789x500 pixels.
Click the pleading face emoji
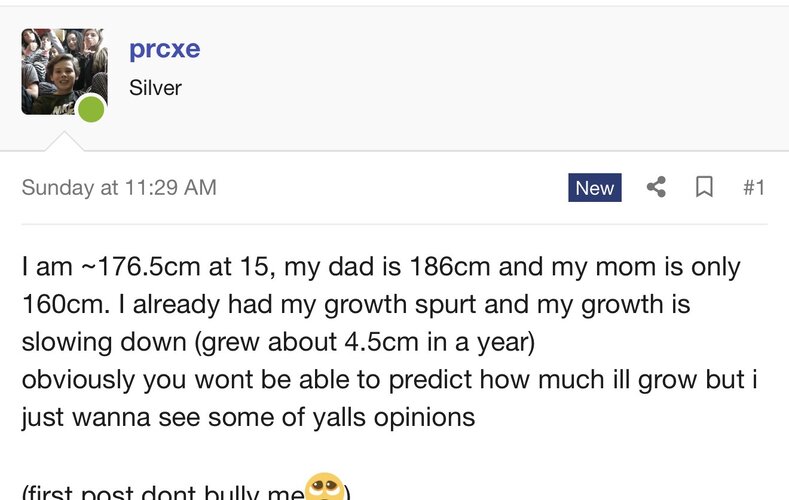pos(325,487)
